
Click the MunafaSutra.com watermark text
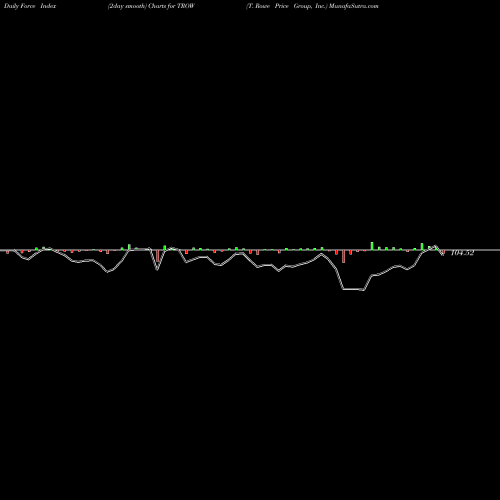coord(354,6)
